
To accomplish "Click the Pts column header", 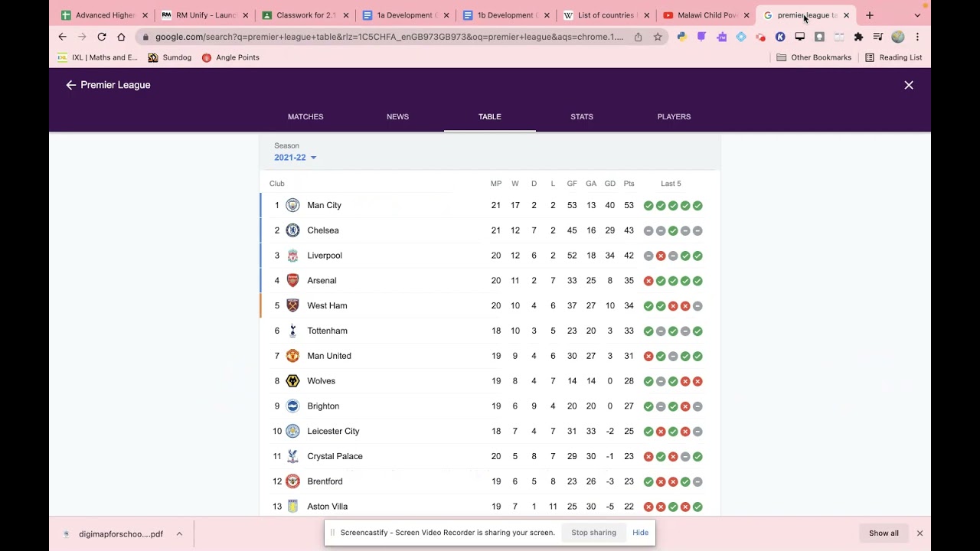I will point(629,184).
